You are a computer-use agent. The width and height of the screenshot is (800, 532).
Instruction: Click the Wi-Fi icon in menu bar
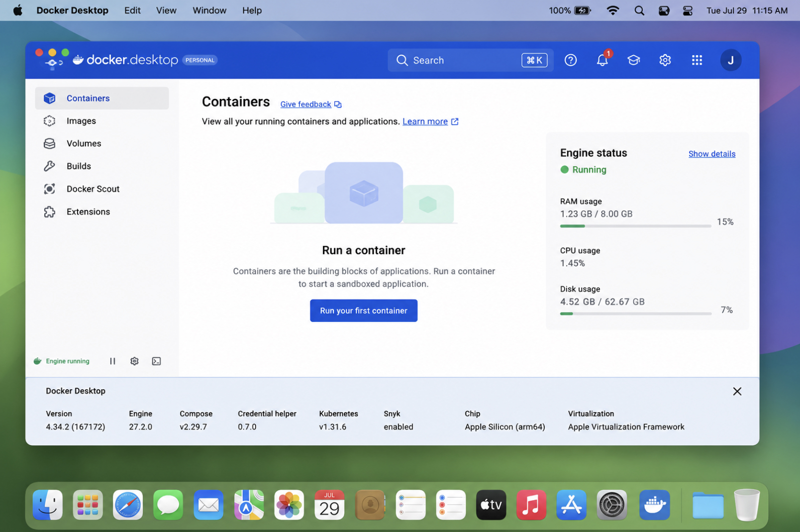click(613, 10)
